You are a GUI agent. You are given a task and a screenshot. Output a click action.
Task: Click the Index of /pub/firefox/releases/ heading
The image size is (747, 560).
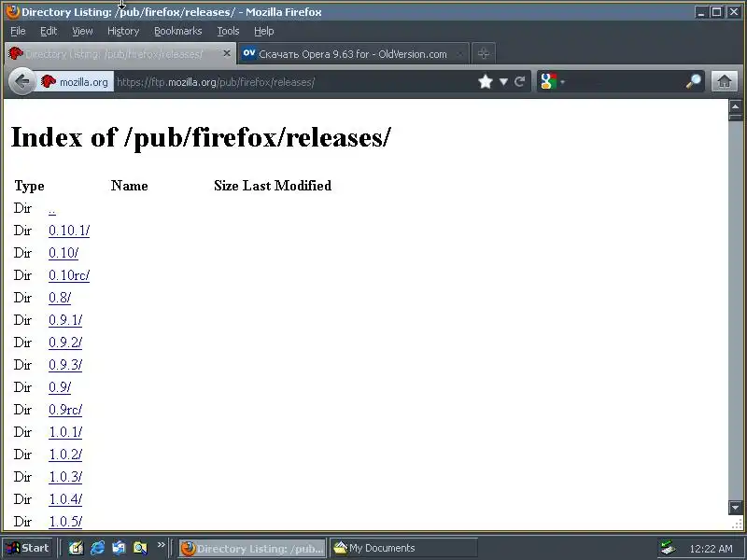[201, 137]
